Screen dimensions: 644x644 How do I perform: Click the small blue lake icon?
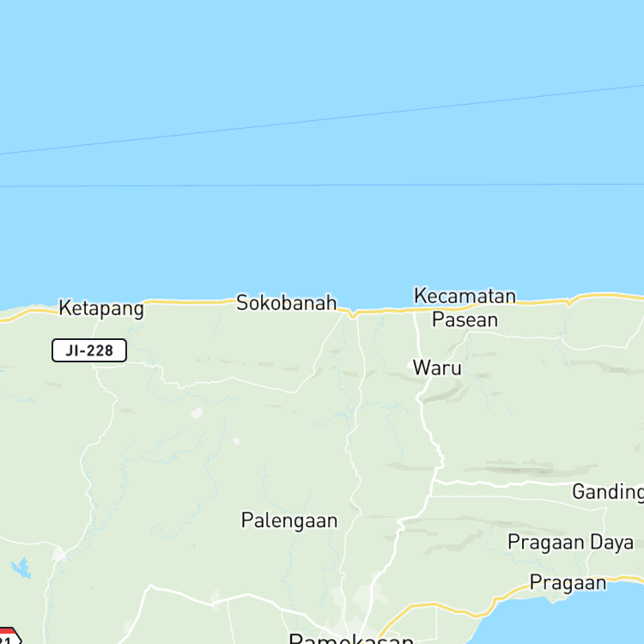(21, 568)
